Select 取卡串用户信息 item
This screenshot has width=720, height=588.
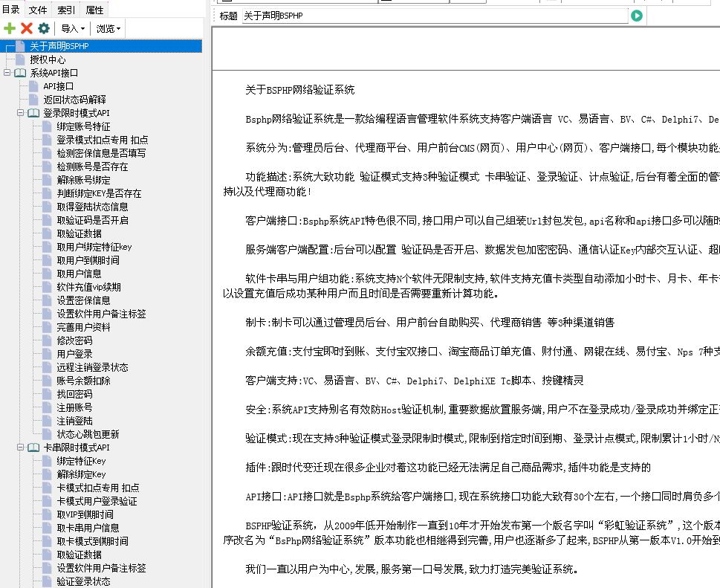[88, 528]
